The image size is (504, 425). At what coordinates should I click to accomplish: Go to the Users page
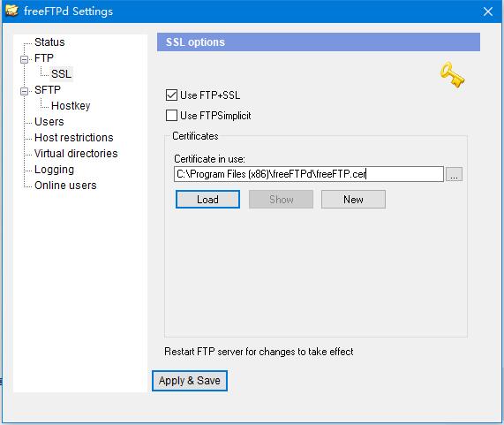(49, 122)
